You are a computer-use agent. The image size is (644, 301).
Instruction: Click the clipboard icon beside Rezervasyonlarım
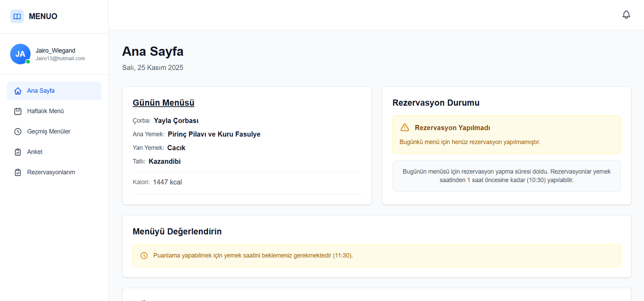tap(18, 172)
